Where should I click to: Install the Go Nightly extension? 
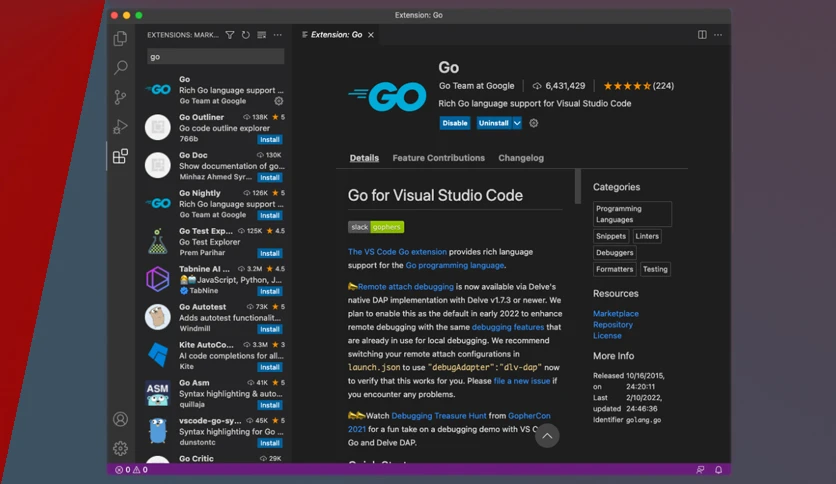pos(270,215)
